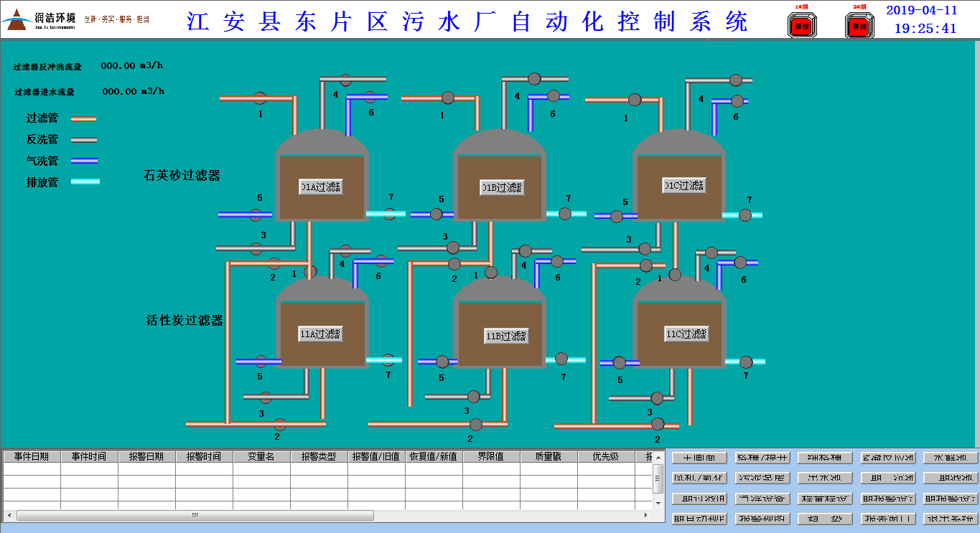Open the 气浮设备 equipment page
Screen dimensions: 980x533
(x=762, y=498)
